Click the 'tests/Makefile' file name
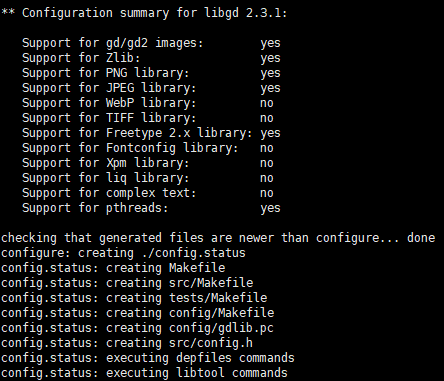 tap(218, 298)
